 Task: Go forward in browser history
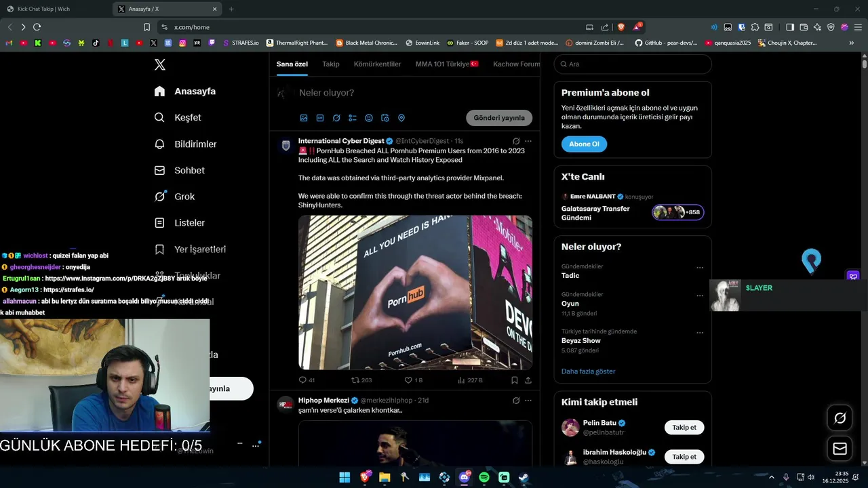point(23,27)
